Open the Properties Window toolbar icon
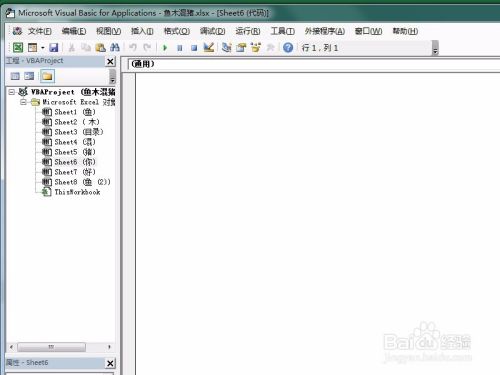 (241, 48)
